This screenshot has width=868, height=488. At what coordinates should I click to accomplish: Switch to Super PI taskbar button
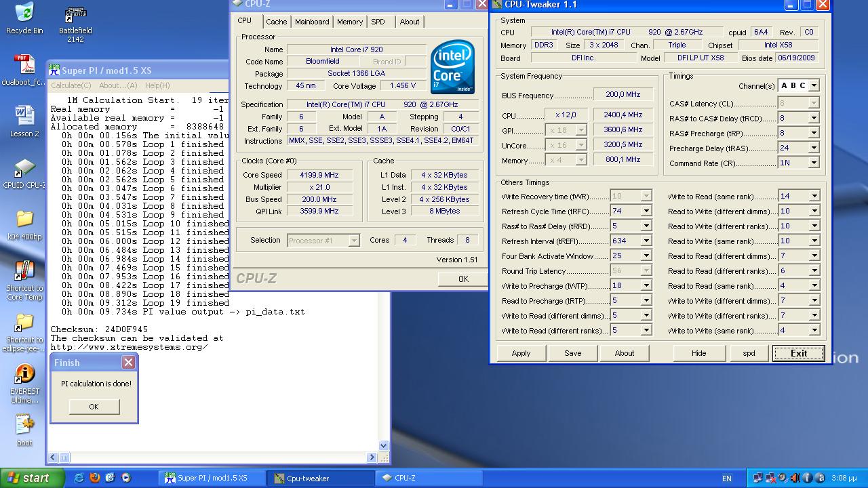pyautogui.click(x=213, y=478)
